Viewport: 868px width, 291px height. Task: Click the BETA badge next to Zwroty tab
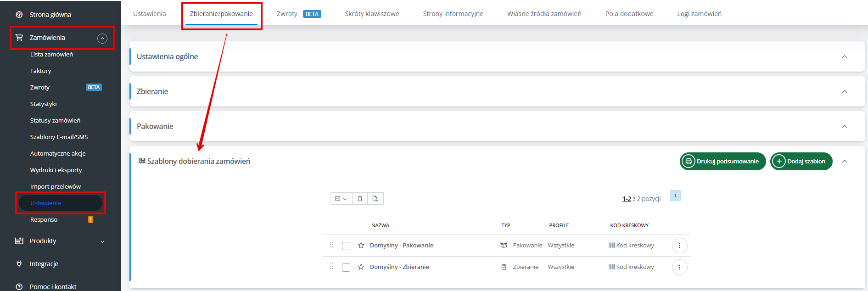312,14
